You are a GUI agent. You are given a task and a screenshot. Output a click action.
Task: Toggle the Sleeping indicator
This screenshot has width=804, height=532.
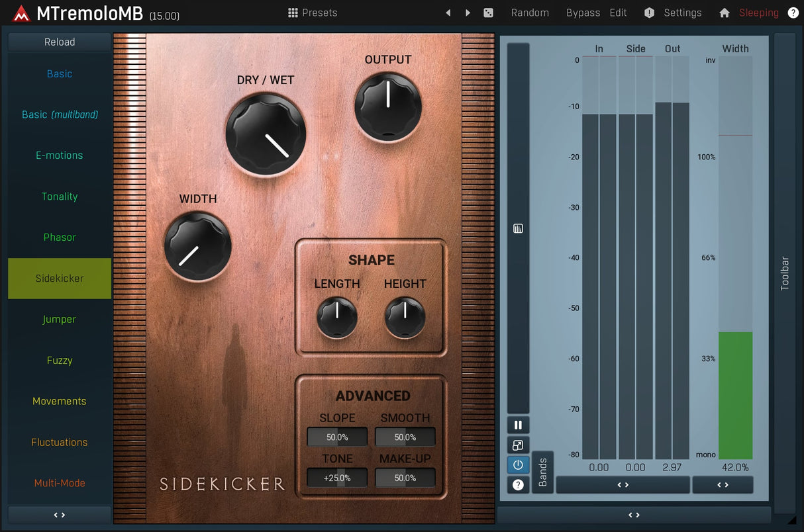758,13
